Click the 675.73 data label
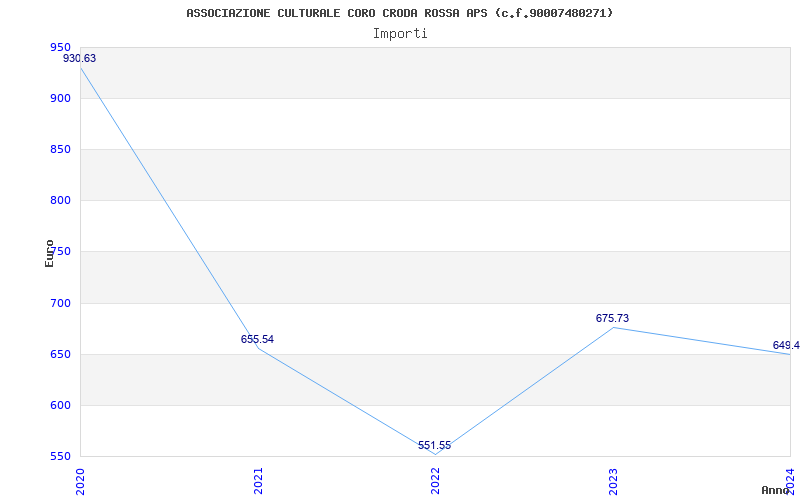The height and width of the screenshot is (500, 800). click(612, 318)
